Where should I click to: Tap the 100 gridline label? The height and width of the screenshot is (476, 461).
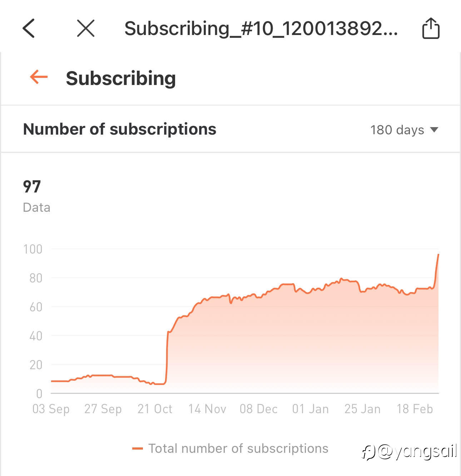pos(33,249)
